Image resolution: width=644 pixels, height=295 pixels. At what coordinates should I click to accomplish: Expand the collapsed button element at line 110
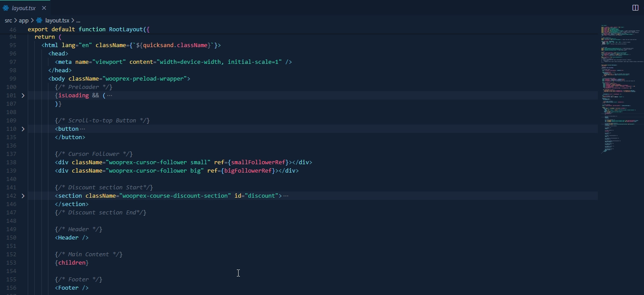pyautogui.click(x=23, y=129)
